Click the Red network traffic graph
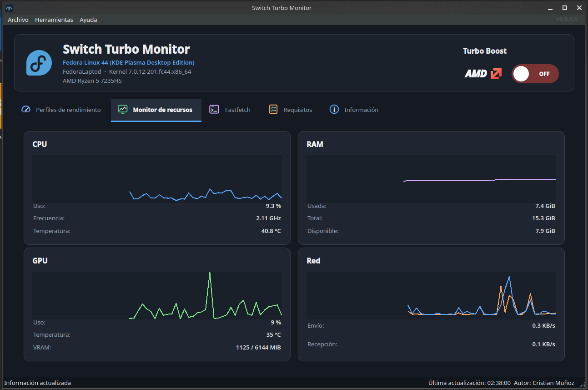This screenshot has height=390, width=588. 431,295
